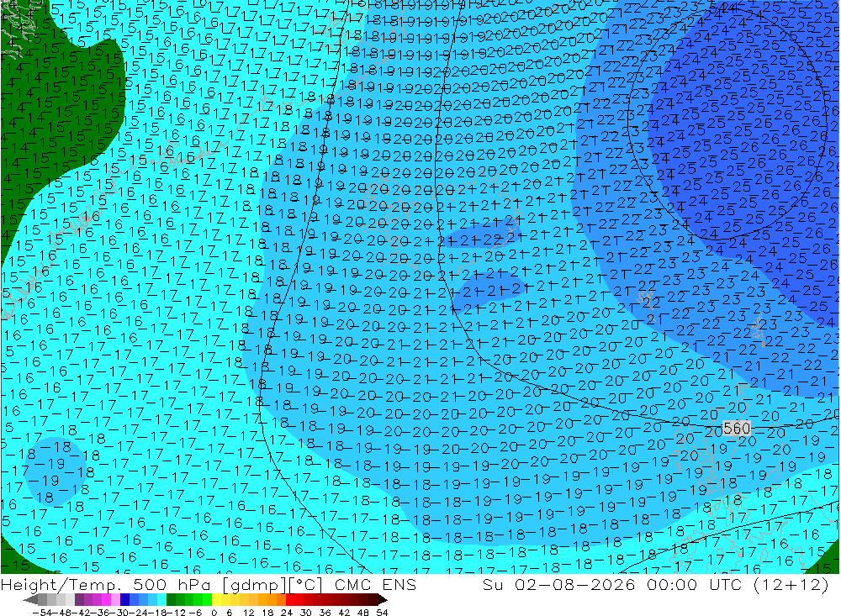Click the 54 value under color scale
The width and height of the screenshot is (841, 616).
pyautogui.click(x=382, y=613)
